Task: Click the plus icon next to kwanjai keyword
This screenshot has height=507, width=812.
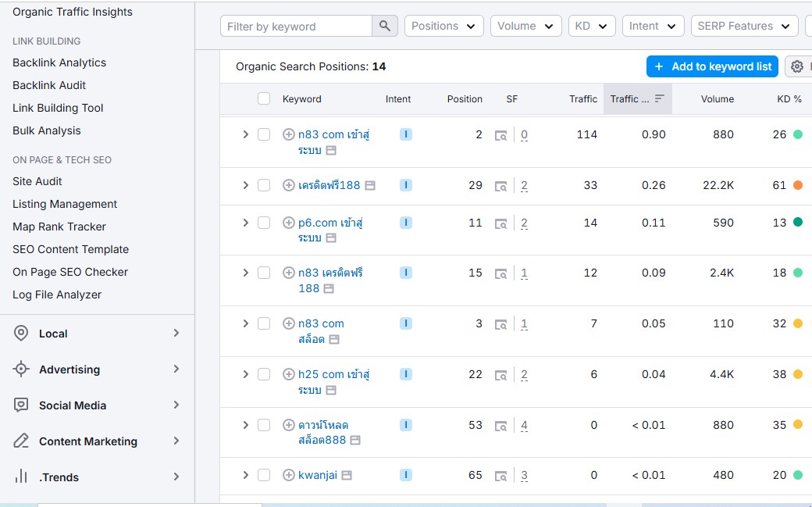Action: 288,475
